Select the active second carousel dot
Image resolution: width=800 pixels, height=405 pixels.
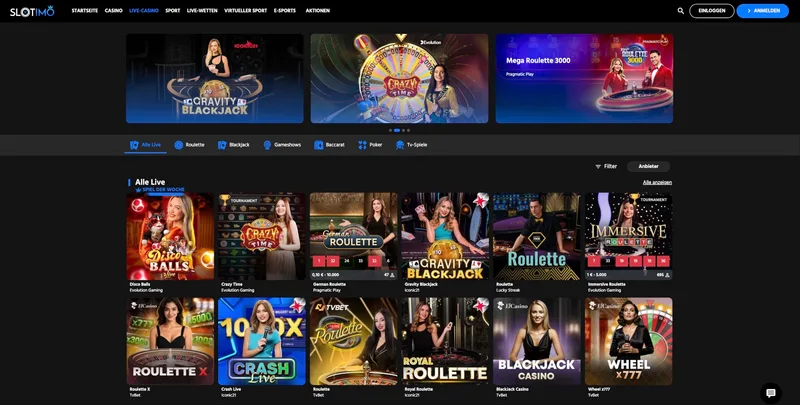pos(397,131)
